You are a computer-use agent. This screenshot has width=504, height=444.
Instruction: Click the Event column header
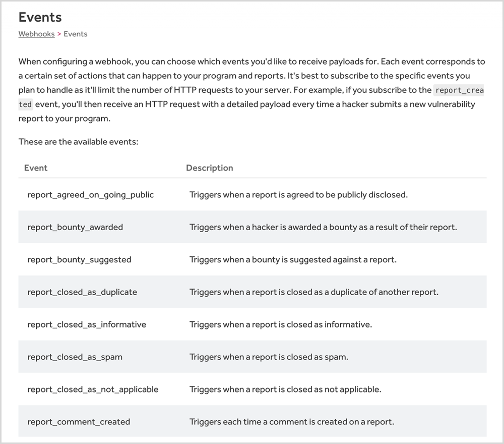(x=36, y=168)
